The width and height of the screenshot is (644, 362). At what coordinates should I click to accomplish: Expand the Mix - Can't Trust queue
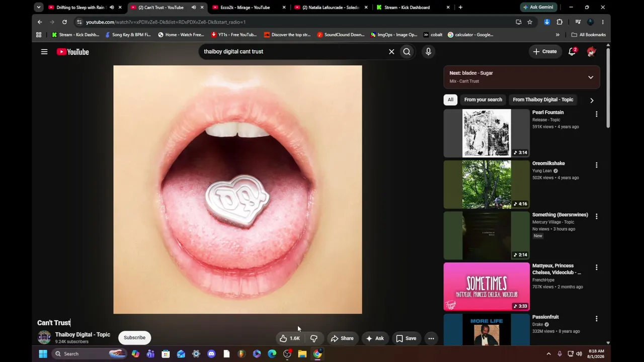point(591,77)
